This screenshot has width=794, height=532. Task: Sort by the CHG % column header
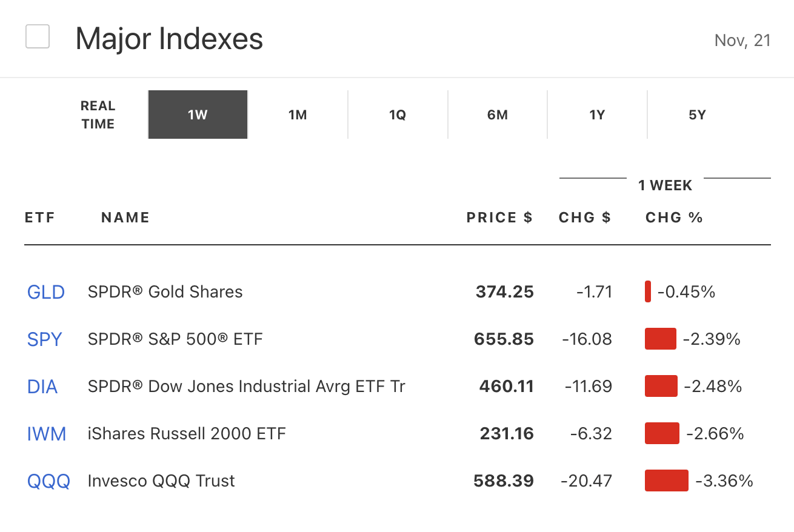pos(674,218)
